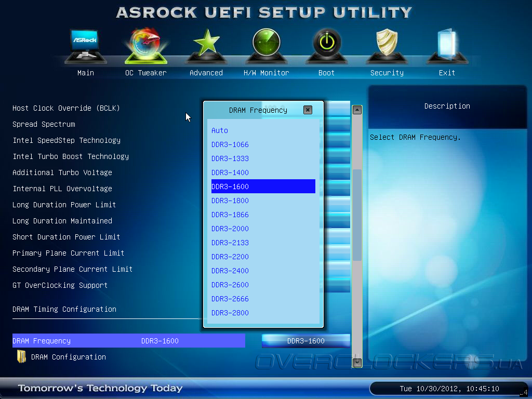Select Secondary Plane Current Limit setting
Screen dimensions: 532x399
[72, 269]
